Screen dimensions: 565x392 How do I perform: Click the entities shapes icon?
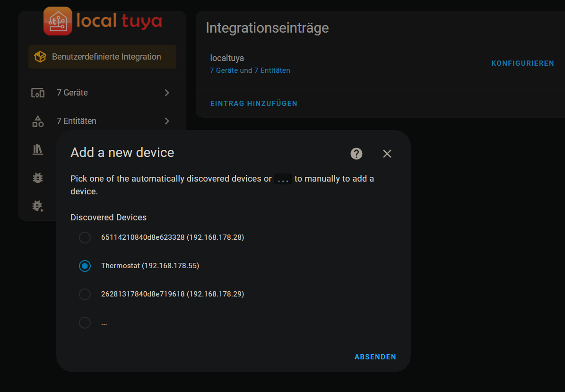(x=38, y=121)
